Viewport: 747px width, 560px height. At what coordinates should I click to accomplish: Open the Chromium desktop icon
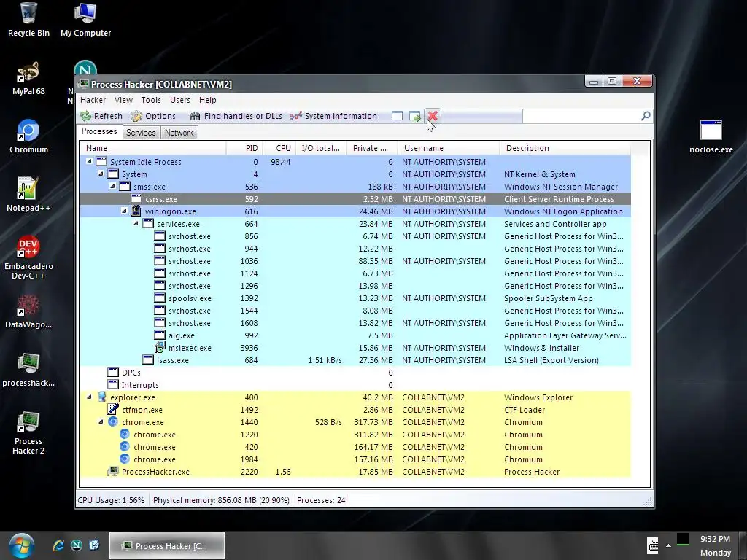coord(28,136)
